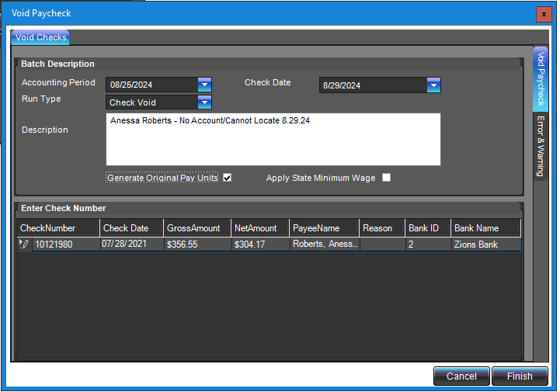This screenshot has width=560, height=392.
Task: Enable Apply State Minimum Wage checkbox
Action: tap(386, 178)
